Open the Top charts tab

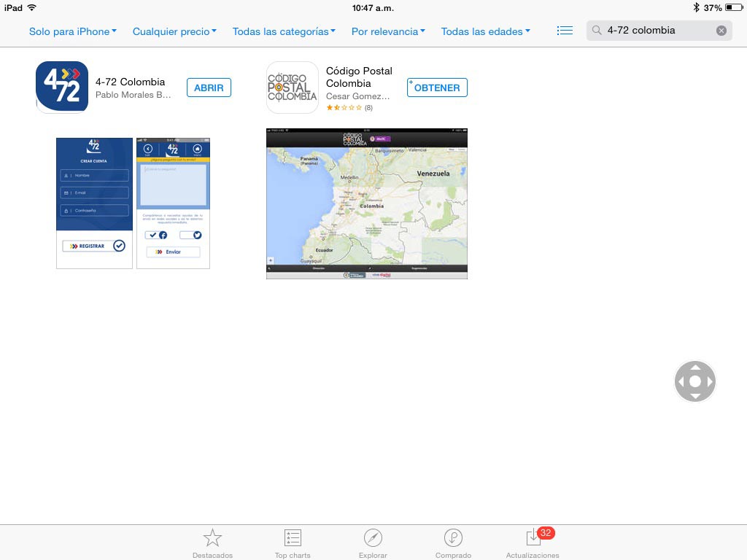point(293,544)
